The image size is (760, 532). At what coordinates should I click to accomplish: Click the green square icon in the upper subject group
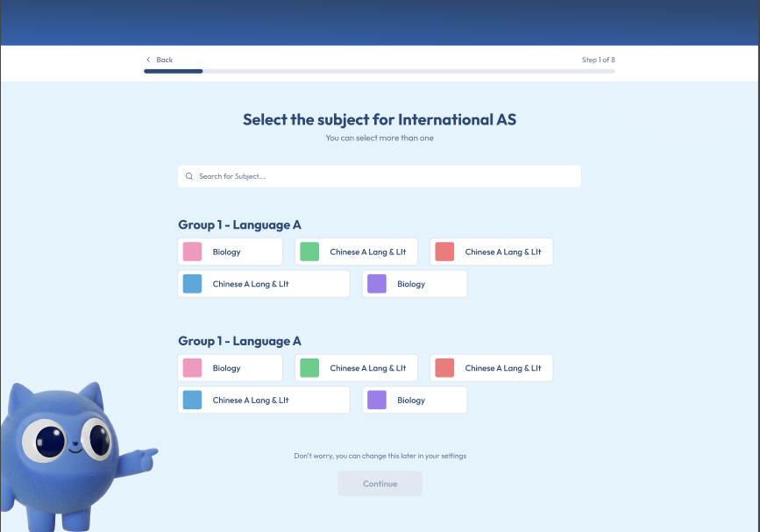[x=309, y=252]
